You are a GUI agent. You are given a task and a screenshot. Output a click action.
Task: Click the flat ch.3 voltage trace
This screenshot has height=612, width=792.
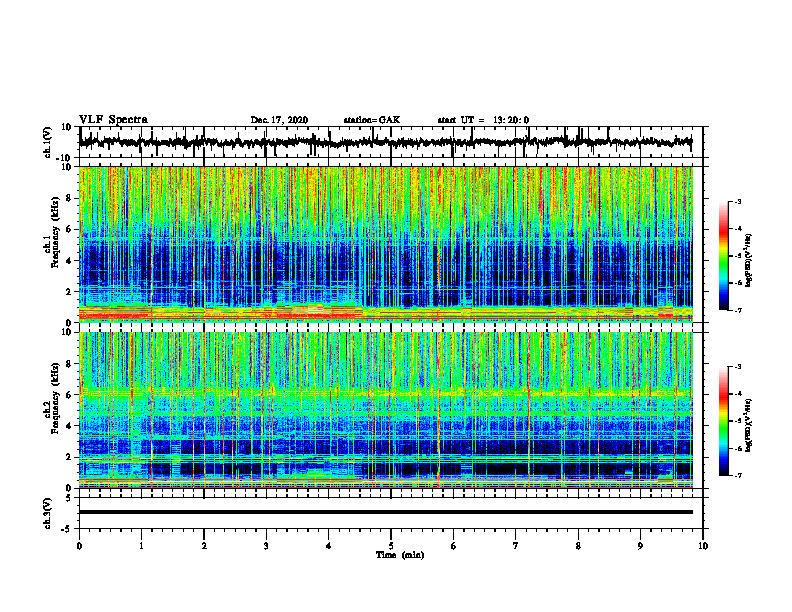[x=385, y=512]
